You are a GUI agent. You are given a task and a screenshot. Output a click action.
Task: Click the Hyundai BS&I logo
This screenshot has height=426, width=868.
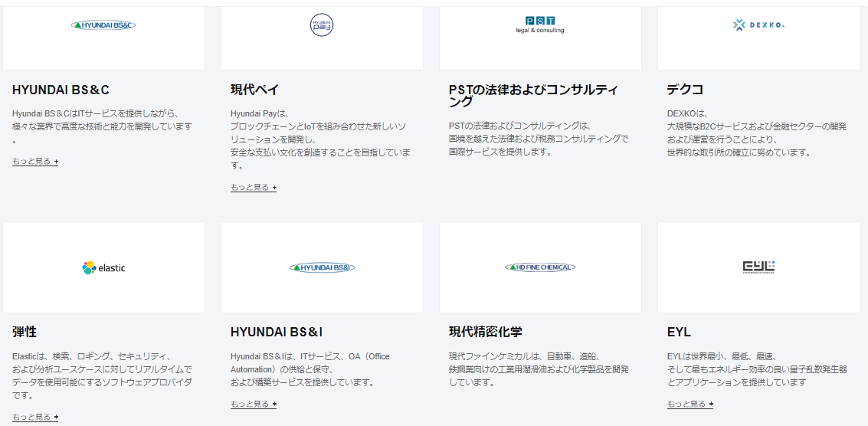click(x=322, y=267)
